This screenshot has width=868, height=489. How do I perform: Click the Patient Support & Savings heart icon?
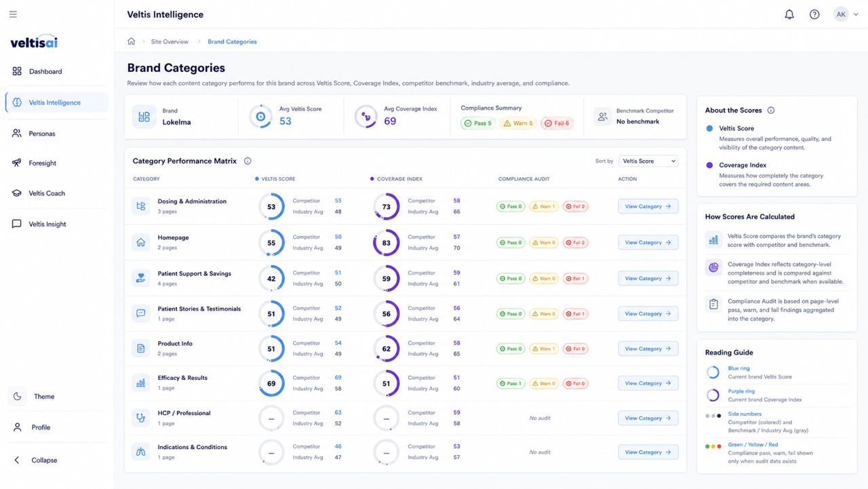click(x=141, y=278)
